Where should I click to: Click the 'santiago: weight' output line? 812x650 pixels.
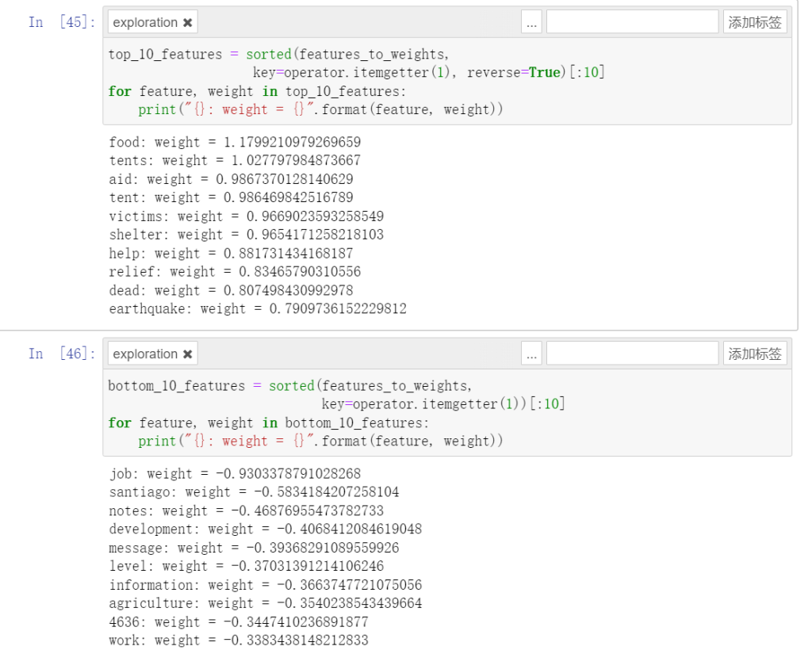pyautogui.click(x=254, y=492)
